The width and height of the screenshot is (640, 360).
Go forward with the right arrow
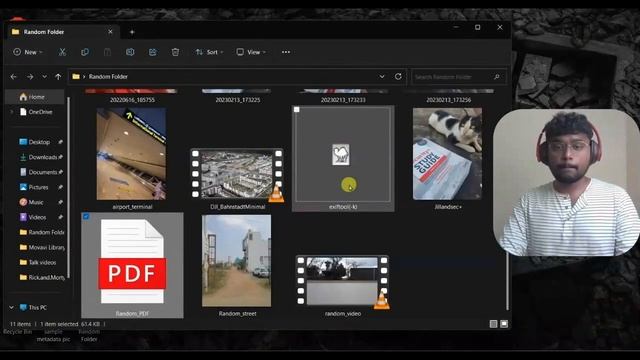(30, 76)
